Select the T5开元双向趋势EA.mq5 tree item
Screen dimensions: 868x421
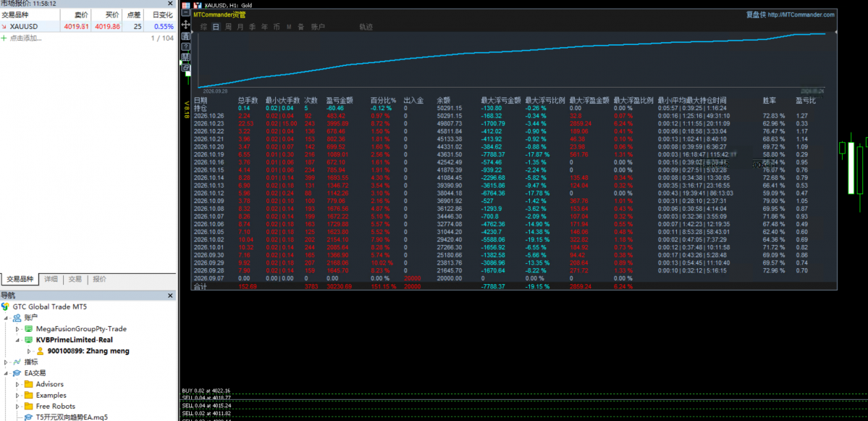pos(72,417)
